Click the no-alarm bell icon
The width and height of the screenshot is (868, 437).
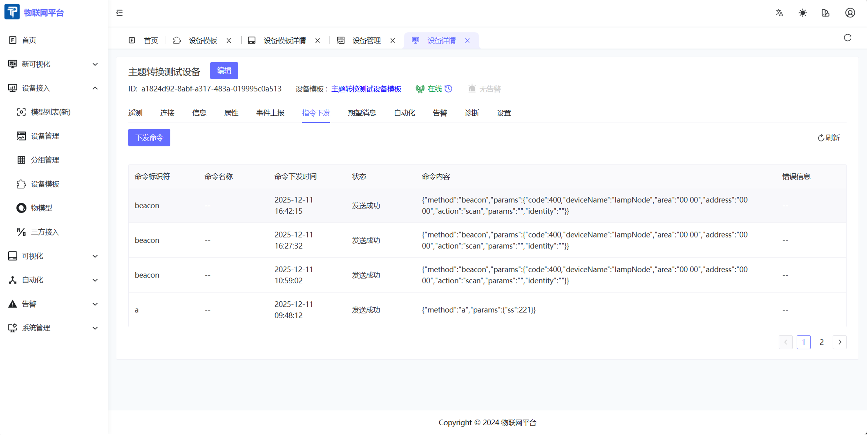pyautogui.click(x=472, y=89)
